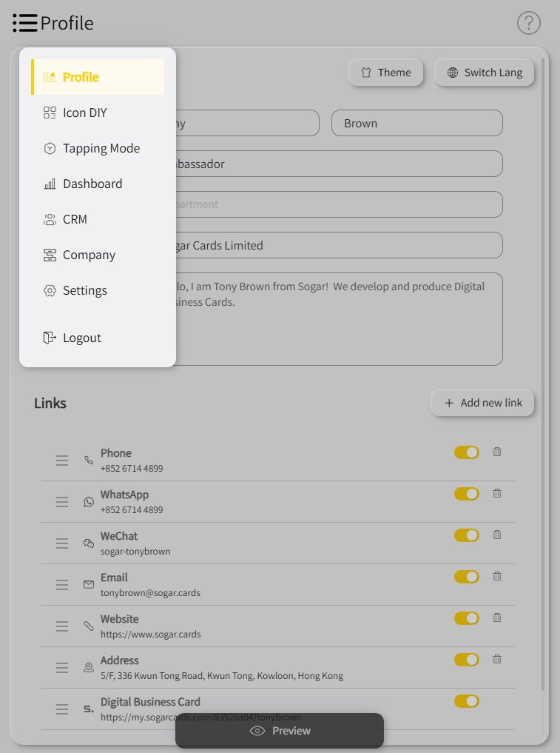Click the drag handle beside Website link
The image size is (560, 753).
pos(62,626)
